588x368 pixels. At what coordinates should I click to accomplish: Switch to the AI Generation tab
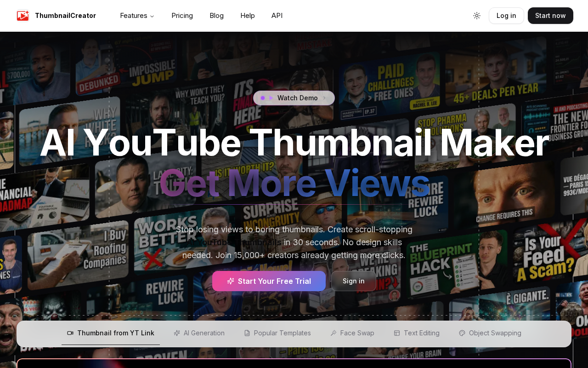tap(199, 333)
